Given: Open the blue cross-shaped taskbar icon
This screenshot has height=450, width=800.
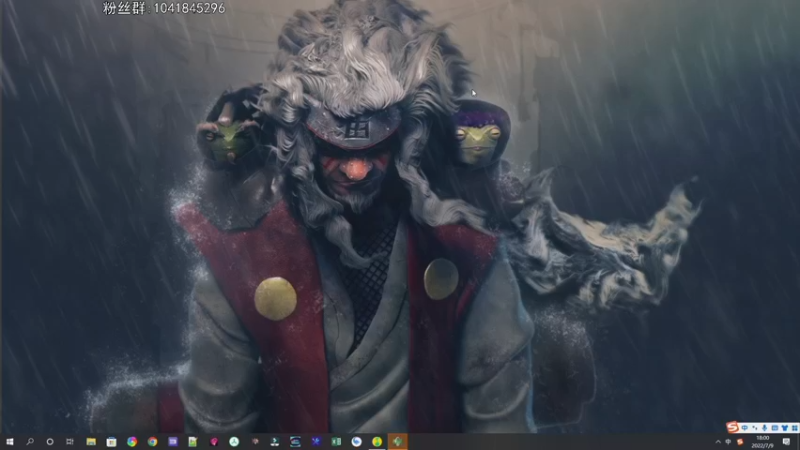Looking at the screenshot, I should click(316, 442).
